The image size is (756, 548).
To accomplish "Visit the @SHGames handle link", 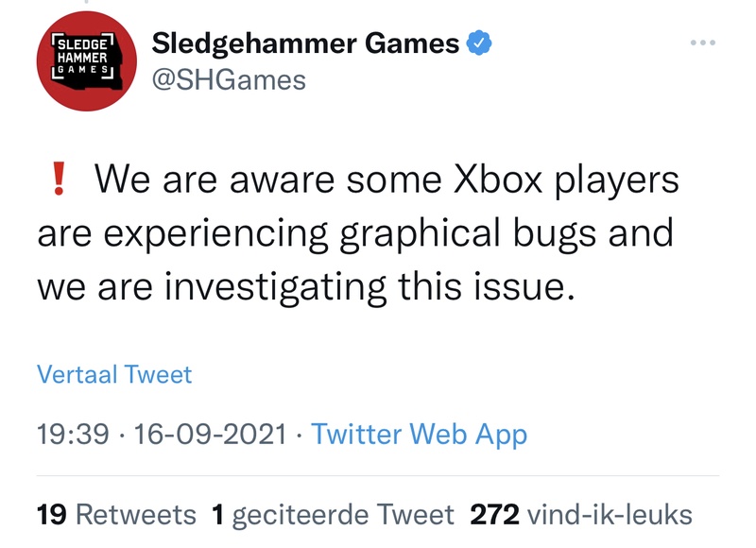I will pyautogui.click(x=229, y=80).
